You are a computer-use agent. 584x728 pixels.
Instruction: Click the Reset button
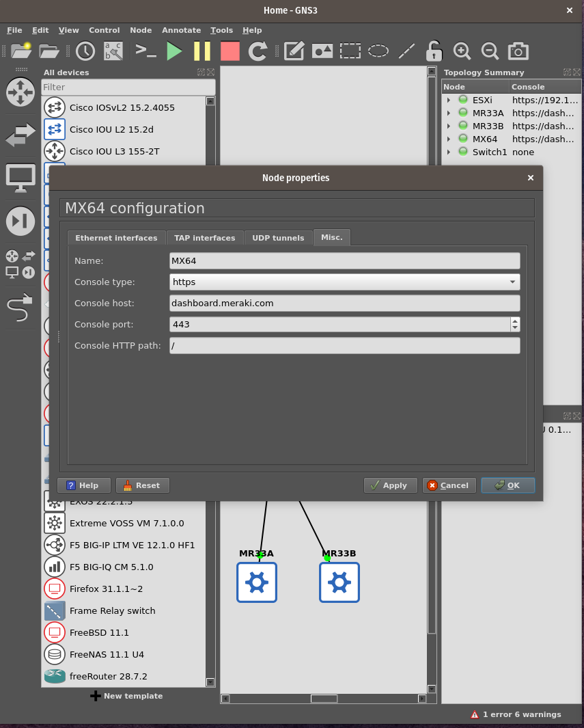[142, 485]
